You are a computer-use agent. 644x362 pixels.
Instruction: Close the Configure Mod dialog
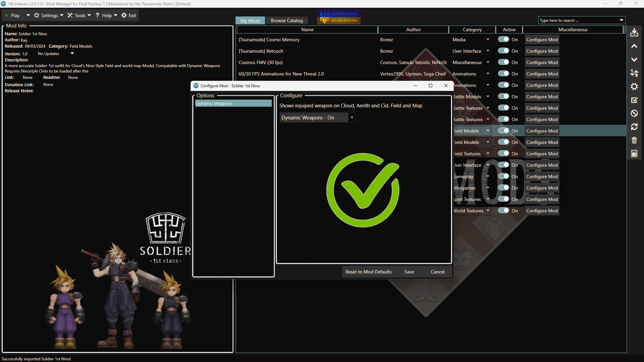point(446,86)
